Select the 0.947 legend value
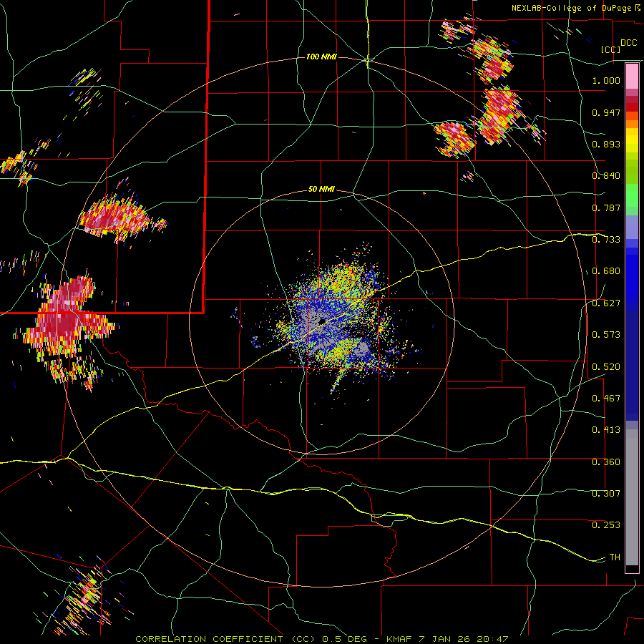Screen dimensions: 644x644 (606, 112)
